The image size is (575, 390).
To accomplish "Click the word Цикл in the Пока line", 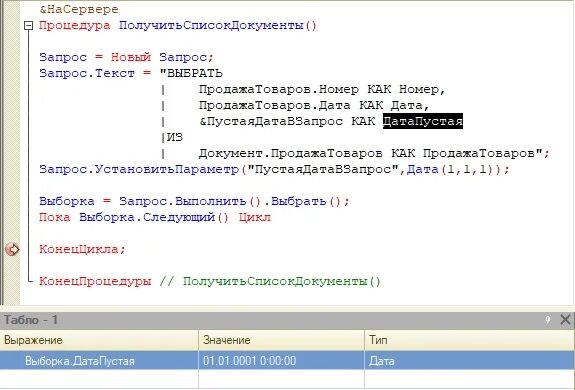I will click(254, 217).
